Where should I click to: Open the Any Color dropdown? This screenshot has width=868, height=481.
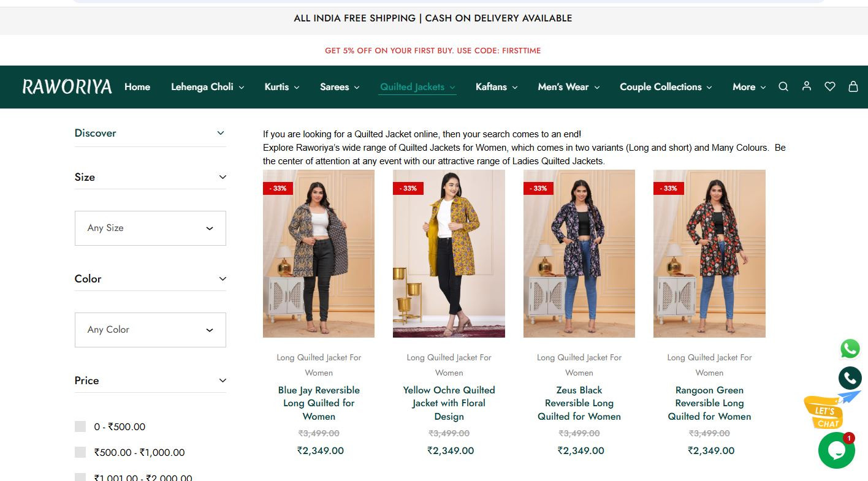[x=150, y=330]
